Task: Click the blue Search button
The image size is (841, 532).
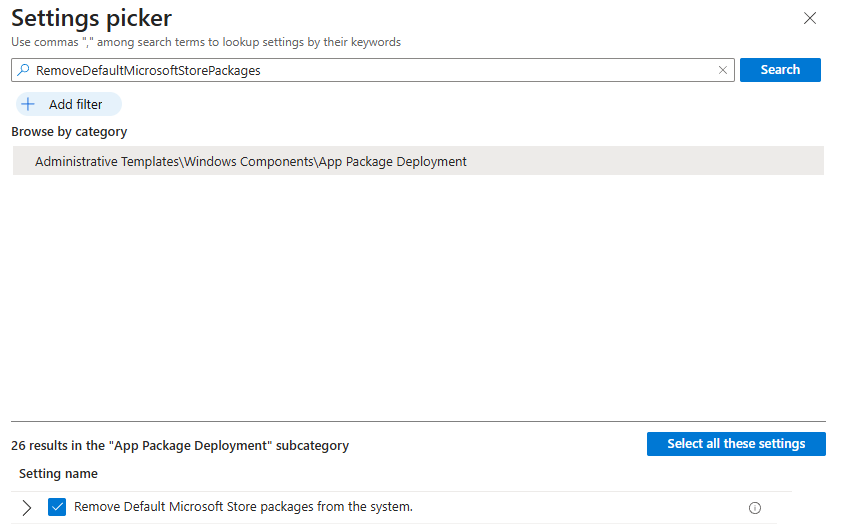Action: (780, 70)
